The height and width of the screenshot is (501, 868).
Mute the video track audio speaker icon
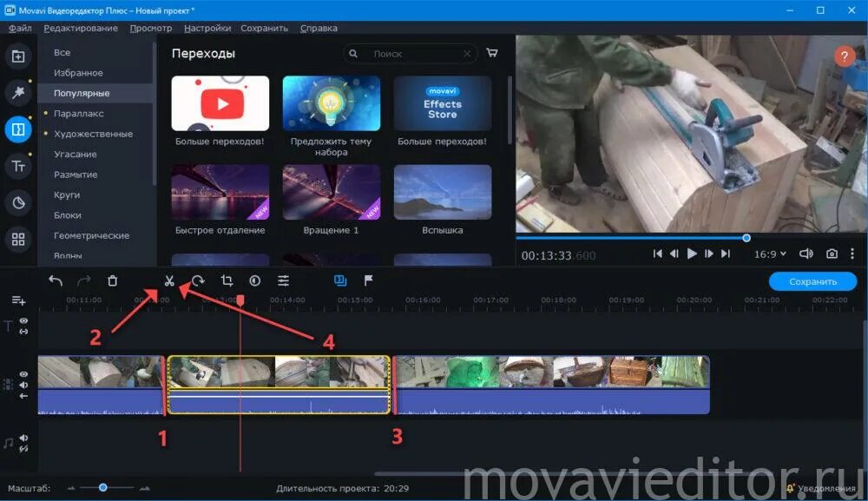coord(23,385)
